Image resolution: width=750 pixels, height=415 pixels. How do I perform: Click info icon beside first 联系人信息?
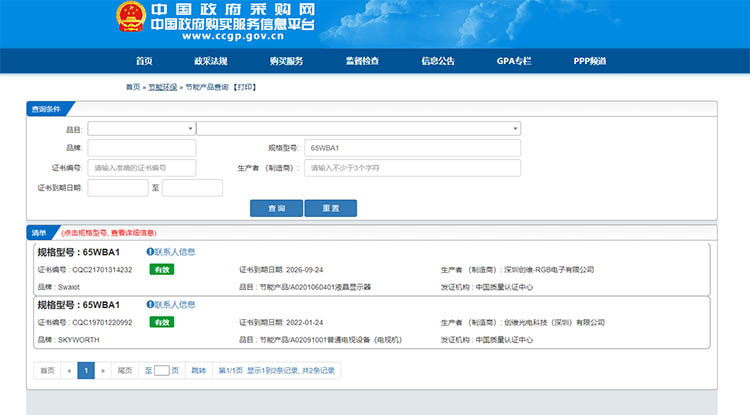(x=150, y=252)
